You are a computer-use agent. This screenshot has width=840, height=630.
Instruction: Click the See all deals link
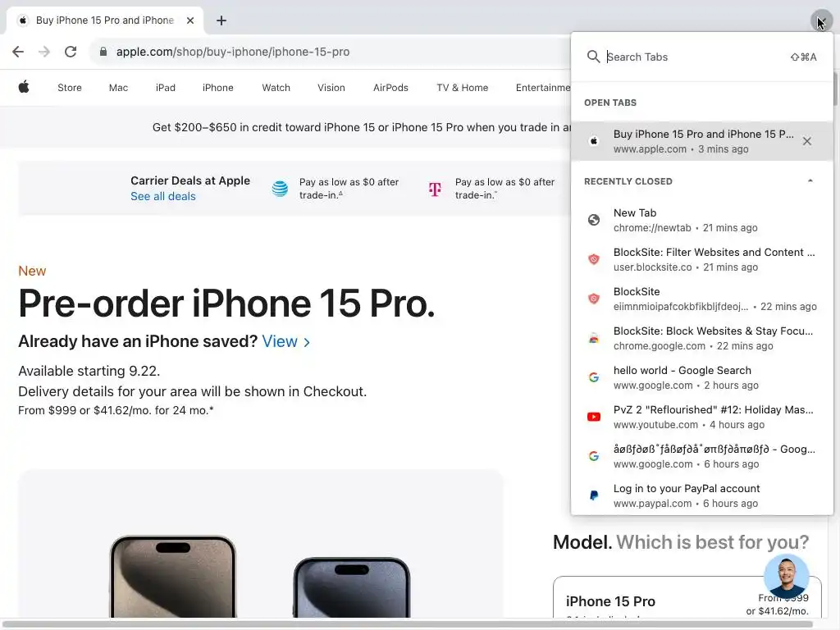click(x=163, y=197)
